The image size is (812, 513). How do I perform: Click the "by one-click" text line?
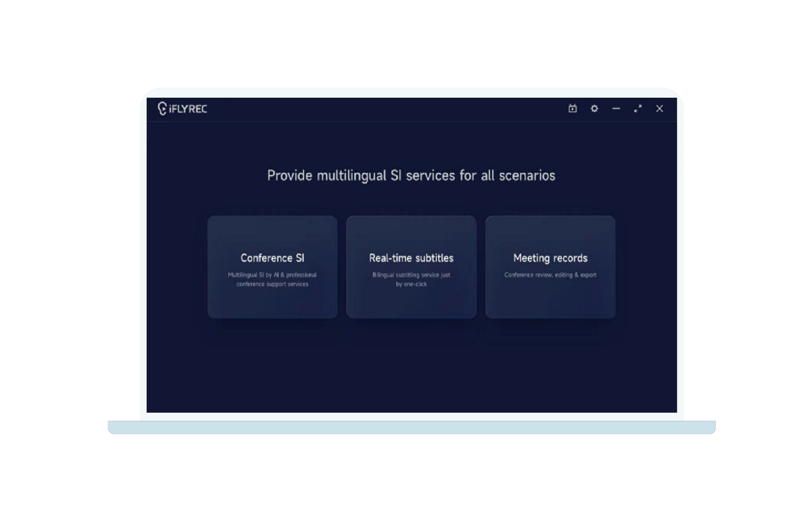411,284
